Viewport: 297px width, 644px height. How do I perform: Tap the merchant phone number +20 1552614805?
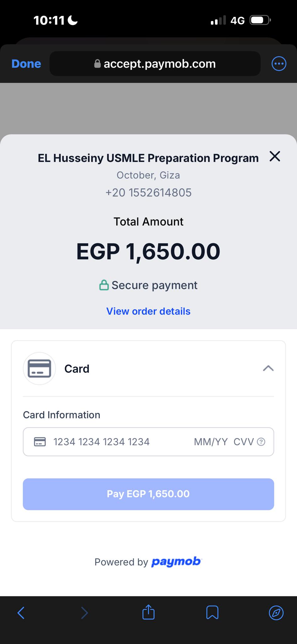click(148, 193)
